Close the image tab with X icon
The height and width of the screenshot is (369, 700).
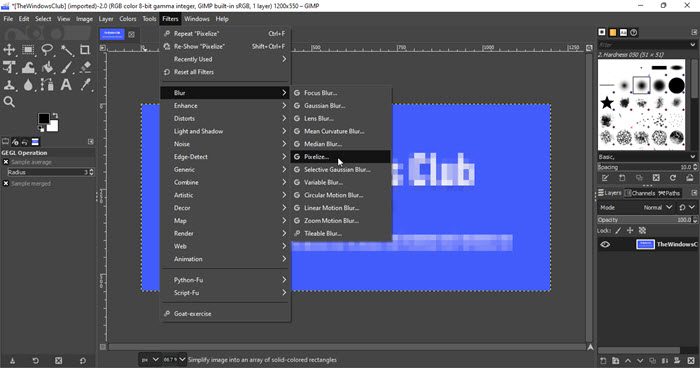pos(131,34)
